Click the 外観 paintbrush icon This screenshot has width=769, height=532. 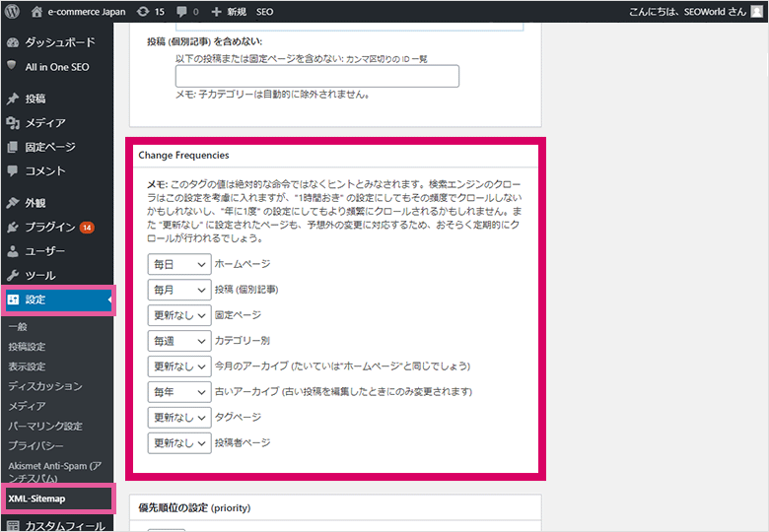tap(13, 202)
